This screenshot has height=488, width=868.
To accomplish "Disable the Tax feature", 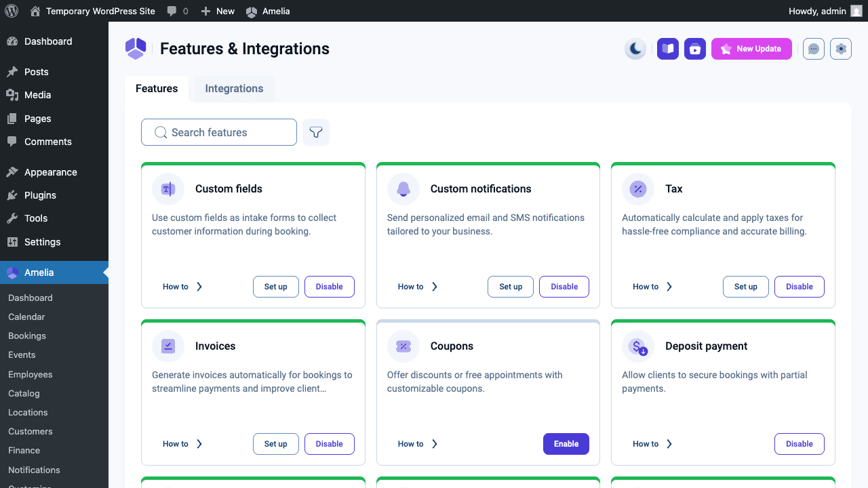I will (800, 287).
